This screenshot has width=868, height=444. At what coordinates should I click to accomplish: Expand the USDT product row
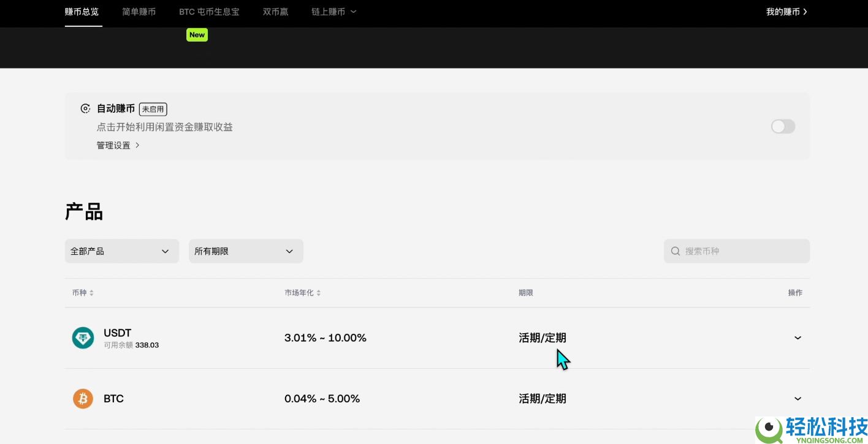pyautogui.click(x=798, y=337)
